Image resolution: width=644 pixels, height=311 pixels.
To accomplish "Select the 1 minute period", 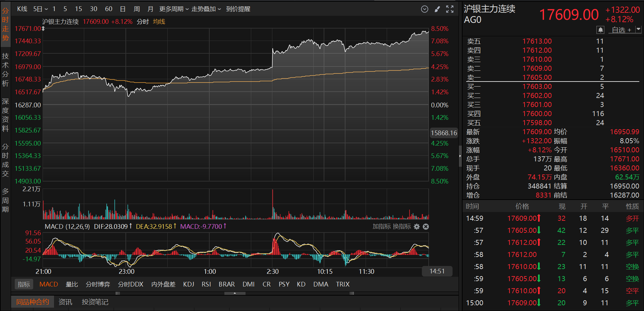I will pyautogui.click(x=54, y=9).
